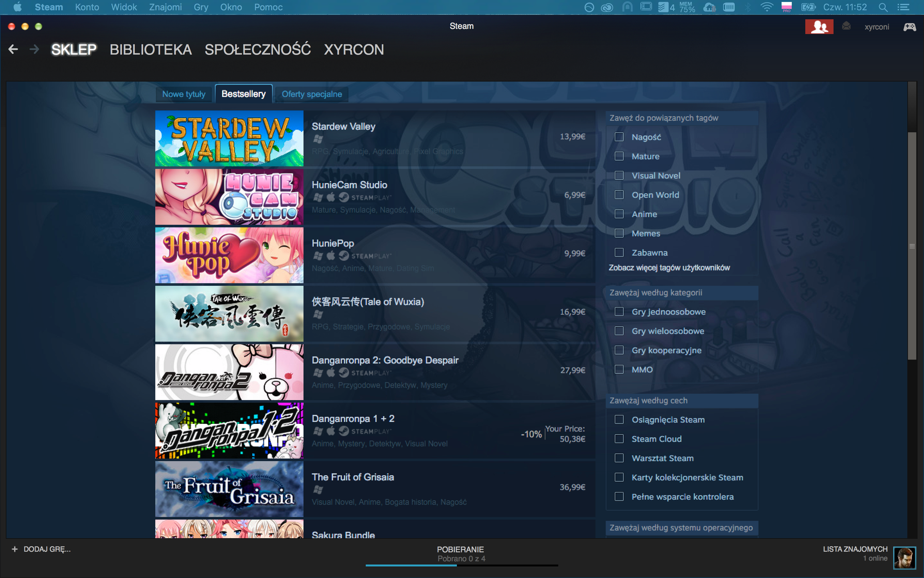Expand Zobacz więcej tagów użytkowników
The width and height of the screenshot is (924, 578).
pyautogui.click(x=669, y=268)
